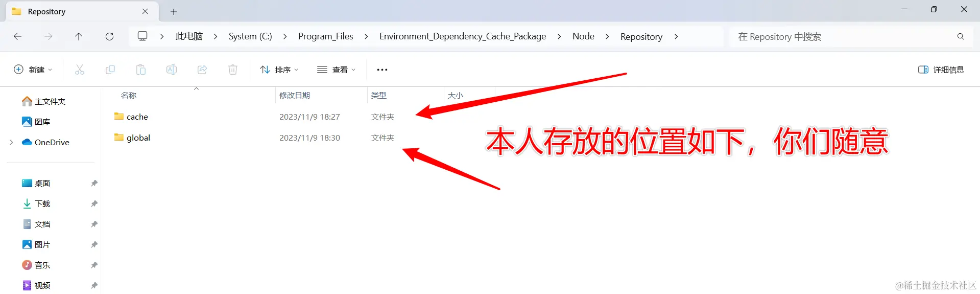Select the Repository tab

tap(82, 11)
